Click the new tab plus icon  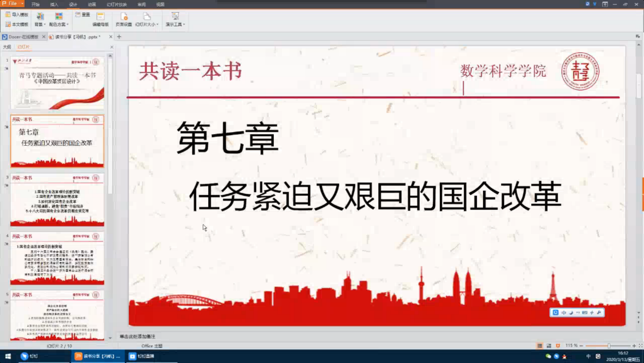pos(119,37)
